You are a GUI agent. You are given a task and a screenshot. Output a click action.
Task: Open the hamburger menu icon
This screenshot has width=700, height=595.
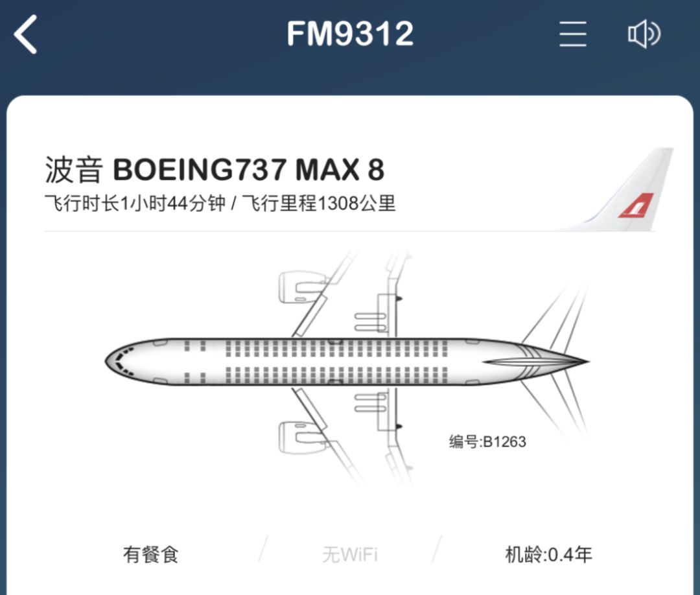pyautogui.click(x=573, y=34)
